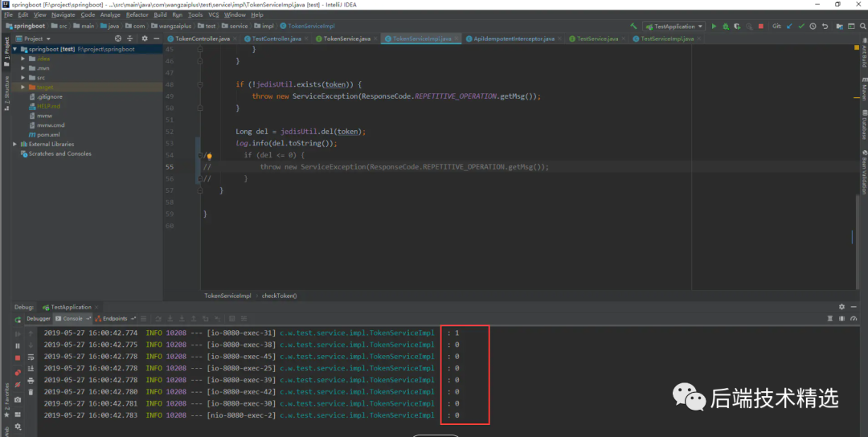
Task: Click the Git revert arrow icon
Action: pos(825,26)
